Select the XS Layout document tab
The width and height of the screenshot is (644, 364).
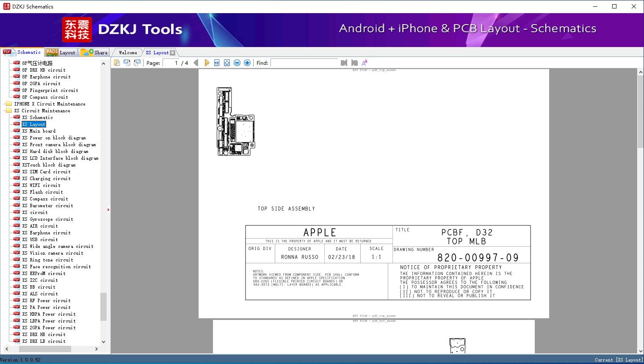coord(157,53)
